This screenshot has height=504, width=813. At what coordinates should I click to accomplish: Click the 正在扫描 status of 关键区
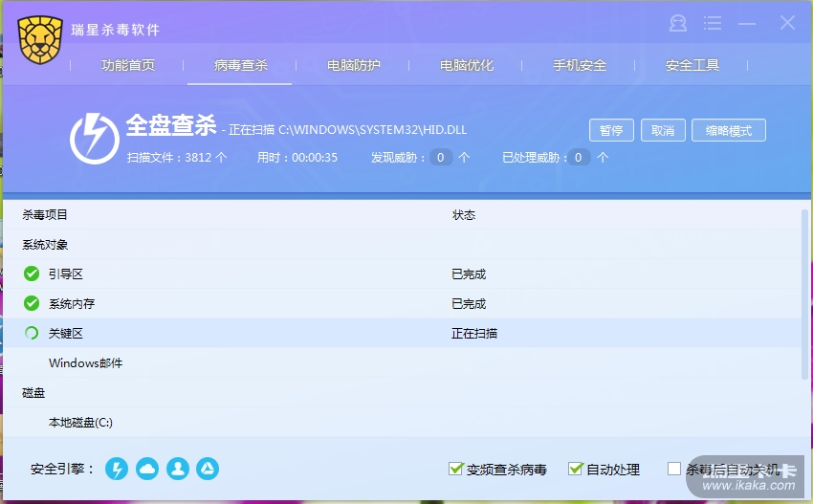(x=473, y=333)
